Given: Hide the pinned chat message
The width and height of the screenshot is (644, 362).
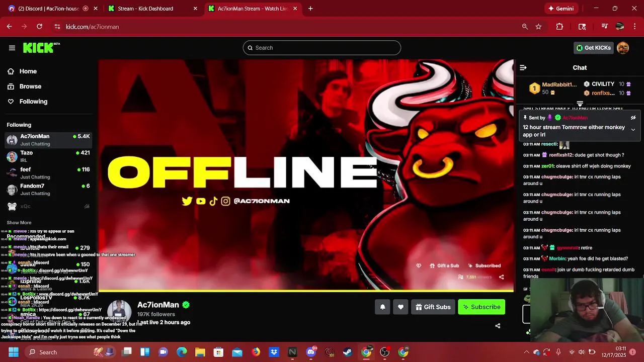Looking at the screenshot, I should tap(633, 118).
